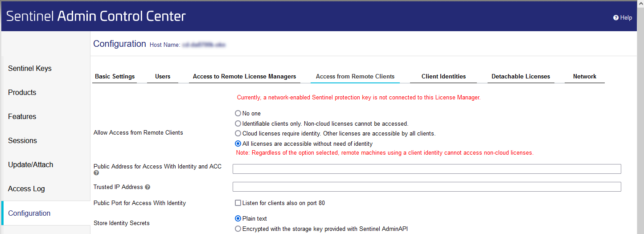Click the Configuration page heading
The image size is (644, 234).
[x=119, y=44]
